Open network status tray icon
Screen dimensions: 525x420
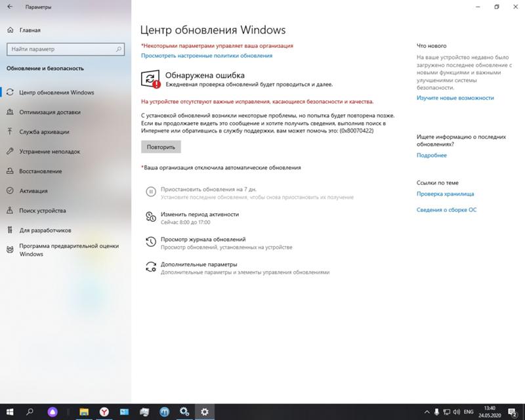tap(447, 412)
